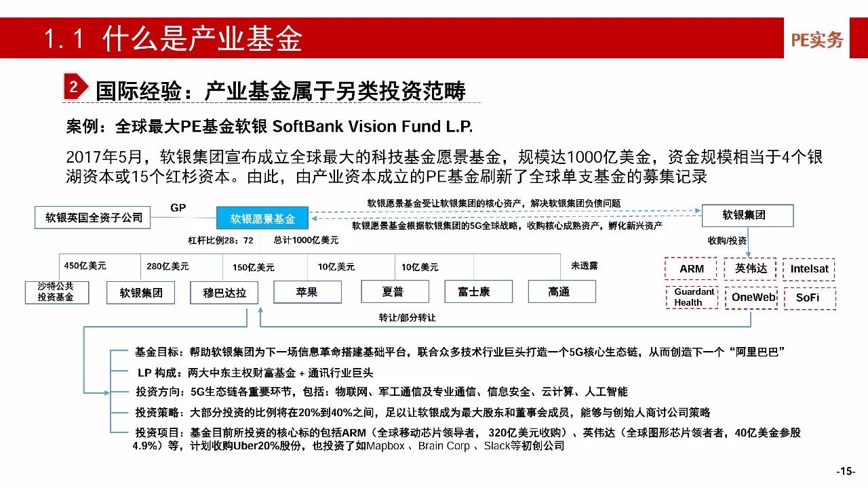The image size is (868, 488).
Task: Click the line 软银愿景基金受让软银集团的核心资产
Action: (x=494, y=203)
